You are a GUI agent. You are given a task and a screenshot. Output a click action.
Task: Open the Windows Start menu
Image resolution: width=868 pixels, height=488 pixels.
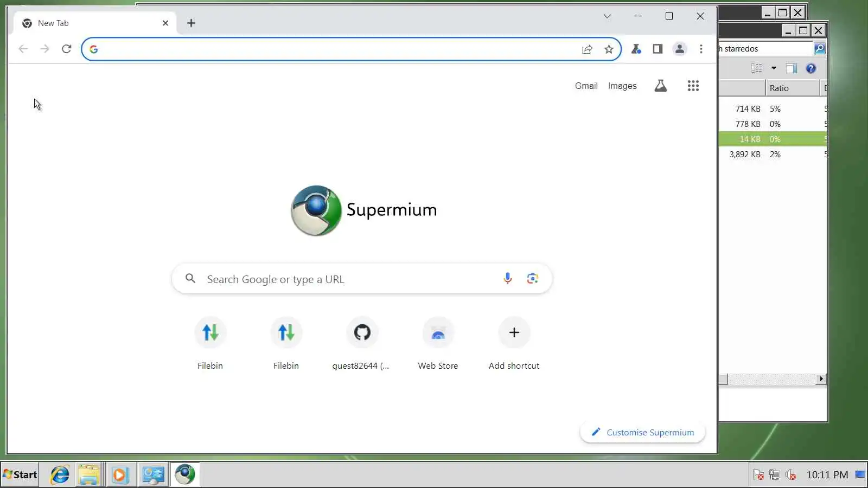click(x=20, y=474)
